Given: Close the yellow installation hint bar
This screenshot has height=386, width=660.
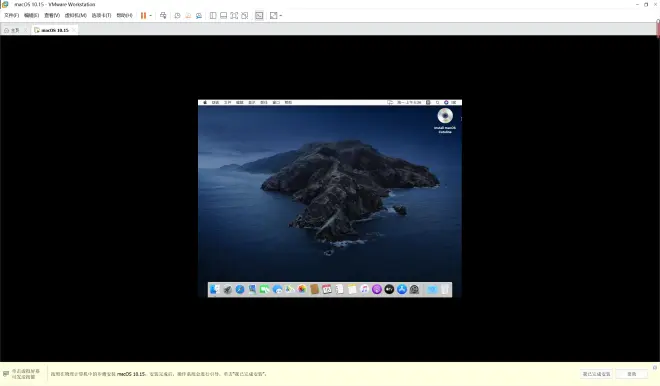Looking at the screenshot, I should click(x=655, y=367).
